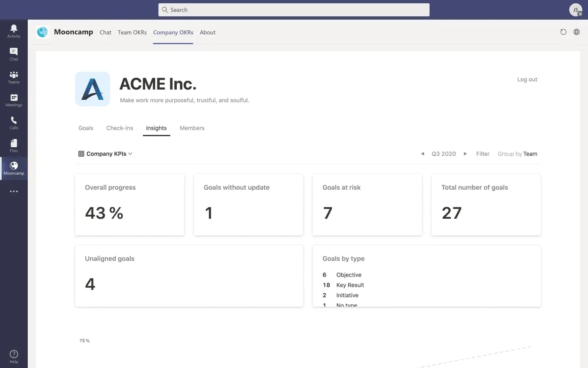Image resolution: width=588 pixels, height=368 pixels.
Task: Select the Mooncamp app in sidebar
Action: 14,168
